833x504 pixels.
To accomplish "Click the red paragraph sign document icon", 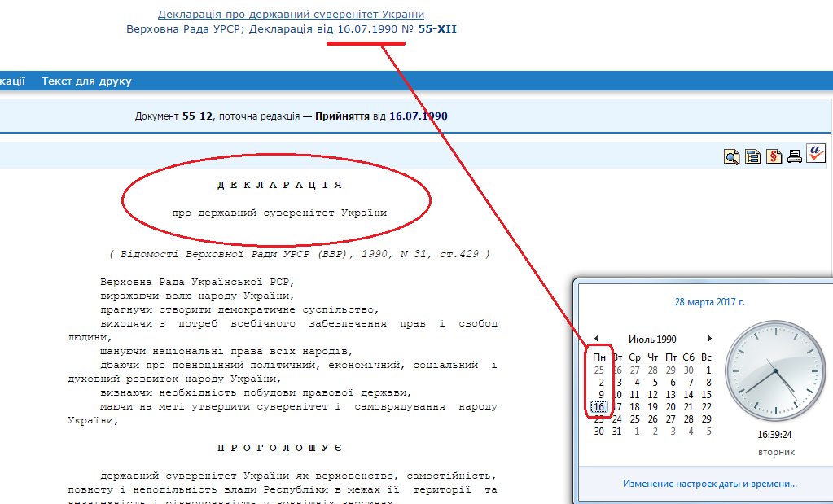I will coord(774,156).
